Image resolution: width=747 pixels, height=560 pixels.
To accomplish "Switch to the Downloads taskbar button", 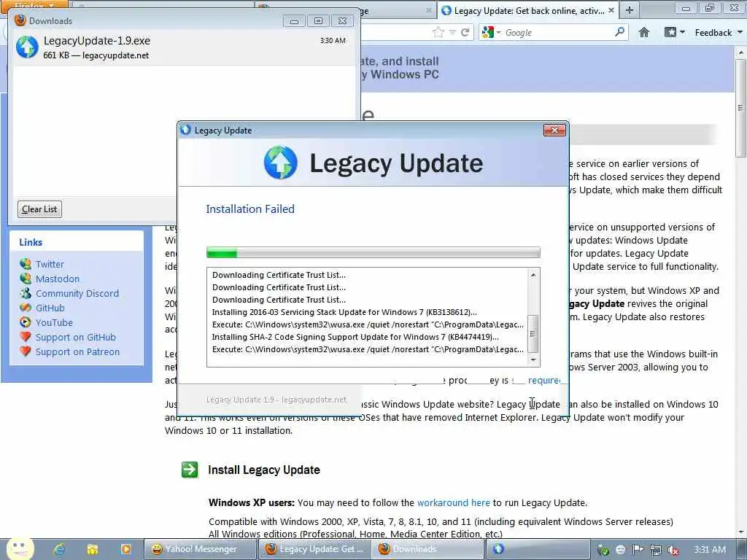I will coord(427,549).
